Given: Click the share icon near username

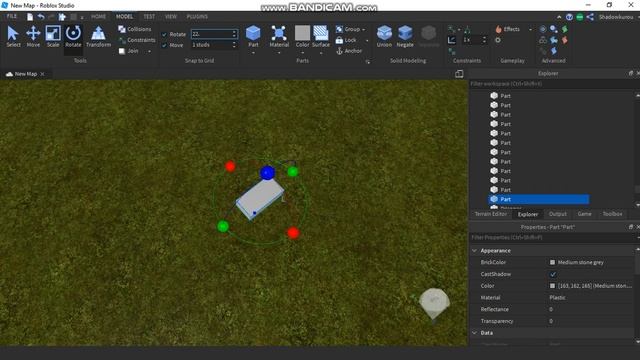Looking at the screenshot, I should (x=590, y=17).
